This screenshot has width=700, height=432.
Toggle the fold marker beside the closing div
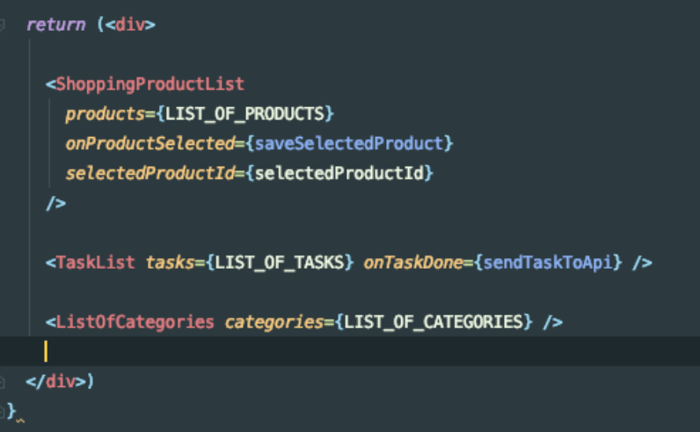click(3, 380)
